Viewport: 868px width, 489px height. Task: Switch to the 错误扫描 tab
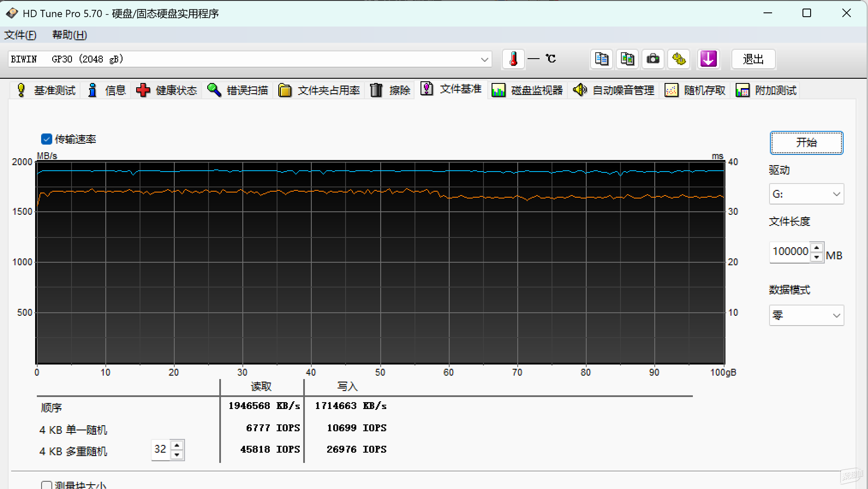pos(238,90)
